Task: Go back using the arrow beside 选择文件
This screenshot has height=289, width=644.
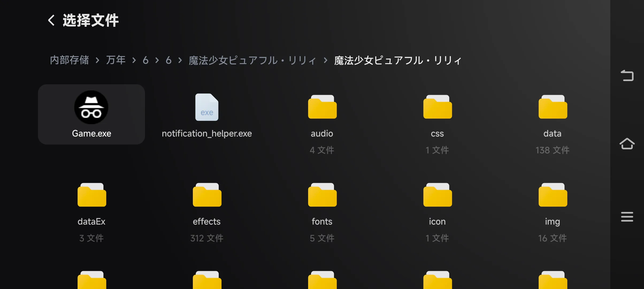Action: 51,20
